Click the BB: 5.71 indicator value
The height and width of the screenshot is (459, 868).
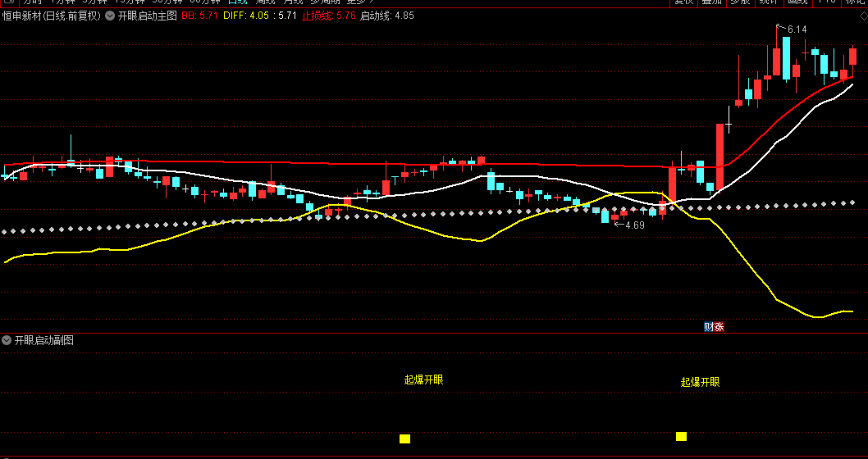coord(200,16)
